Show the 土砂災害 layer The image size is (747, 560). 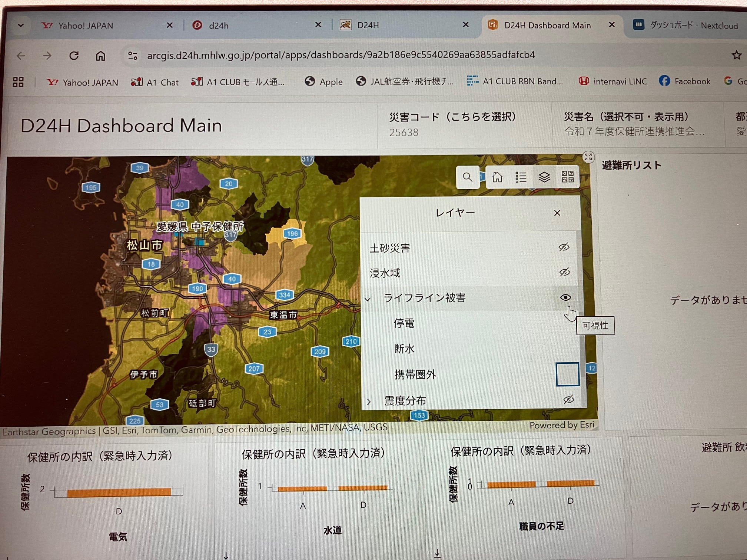[x=564, y=247]
